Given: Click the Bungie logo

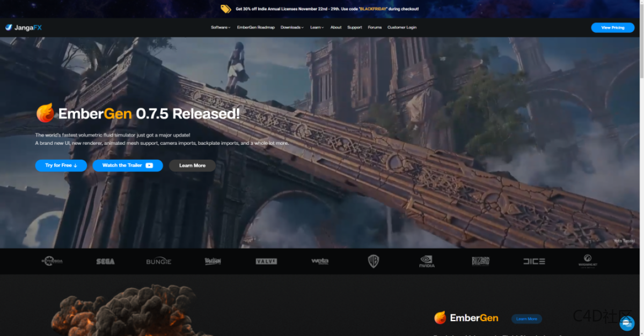Looking at the screenshot, I should 159,262.
